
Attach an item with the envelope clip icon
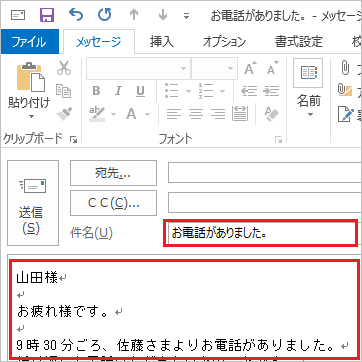point(345,90)
